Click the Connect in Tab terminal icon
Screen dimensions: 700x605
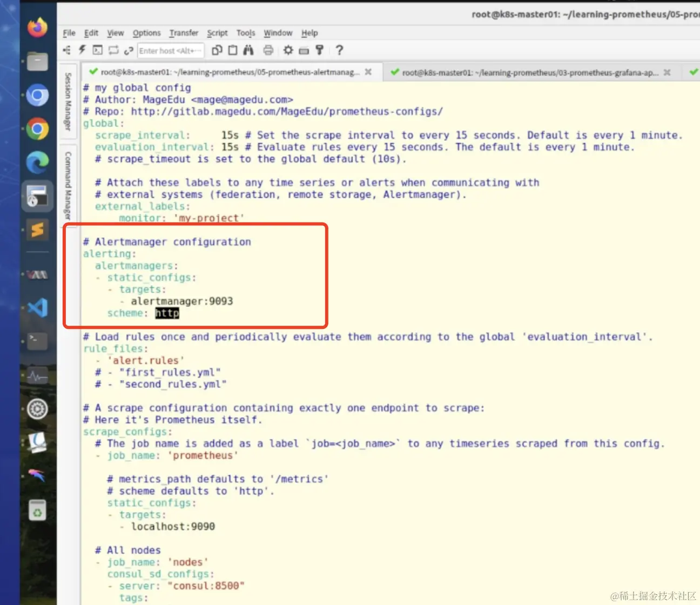click(x=97, y=50)
